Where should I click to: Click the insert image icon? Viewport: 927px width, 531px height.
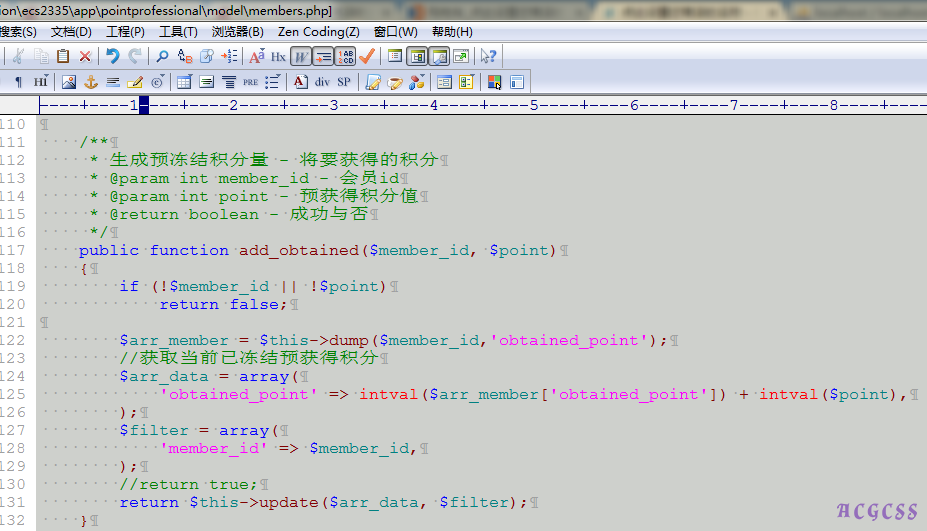click(69, 82)
